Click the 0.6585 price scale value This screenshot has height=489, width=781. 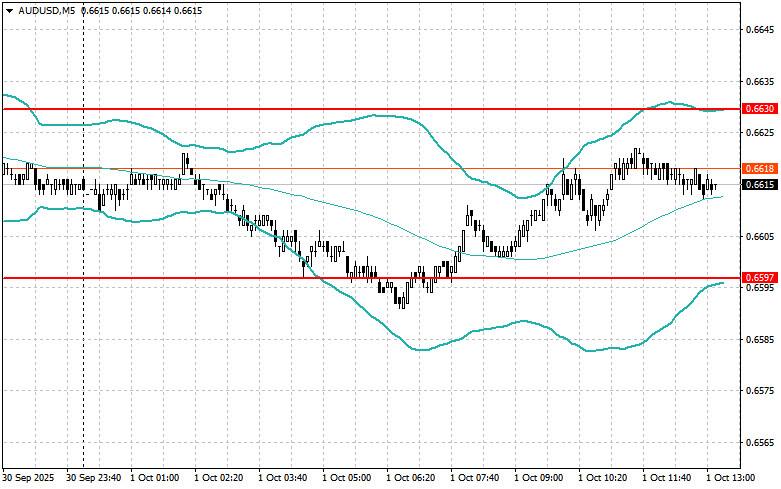[761, 340]
